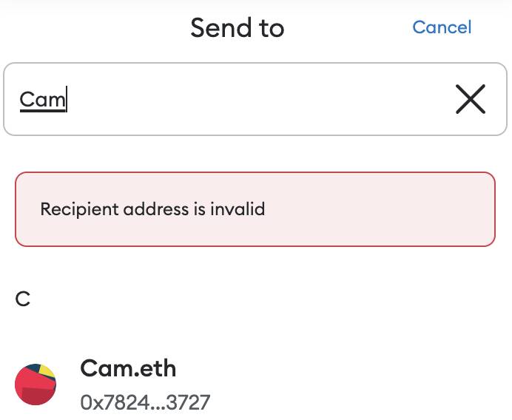Click the empty area of the recipient search box
Viewport: 512px width, 420px height.
(x=255, y=99)
